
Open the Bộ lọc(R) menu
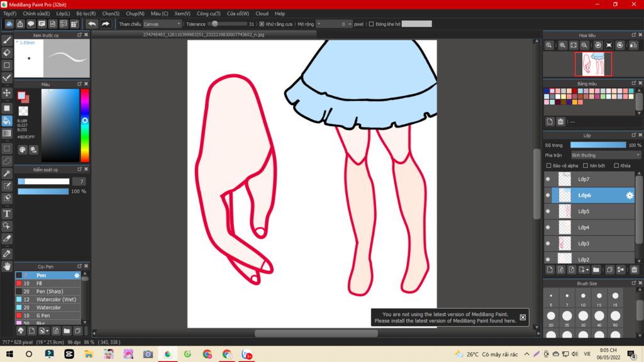tap(86, 14)
